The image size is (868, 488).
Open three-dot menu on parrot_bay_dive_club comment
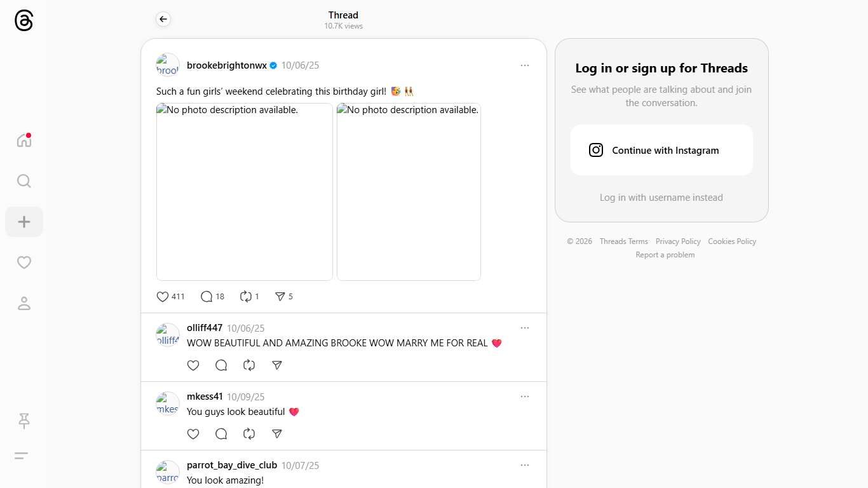click(x=524, y=465)
